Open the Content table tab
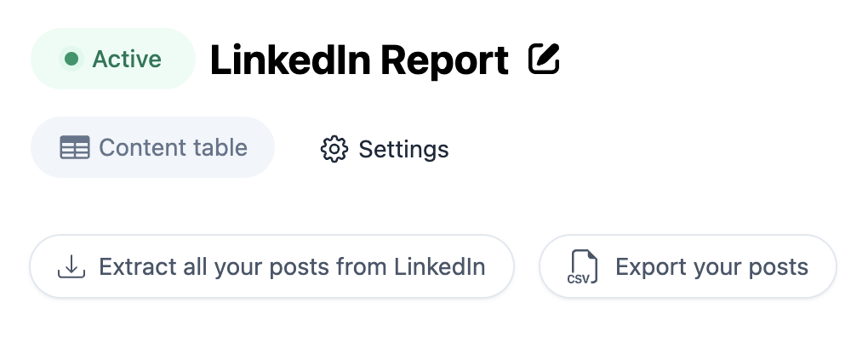Screen dimensions: 868x337 point(153,147)
